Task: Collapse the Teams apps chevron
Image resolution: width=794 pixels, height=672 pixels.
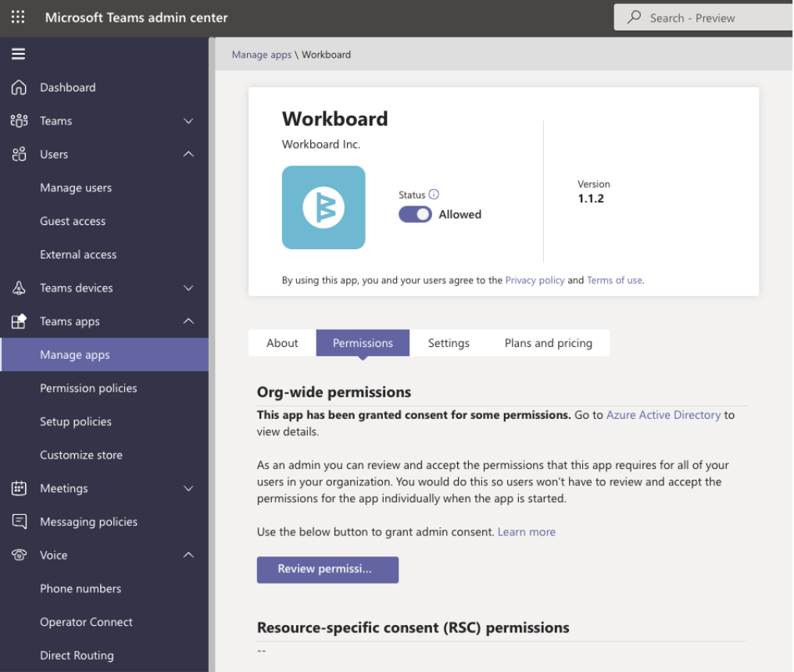Action: point(188,321)
